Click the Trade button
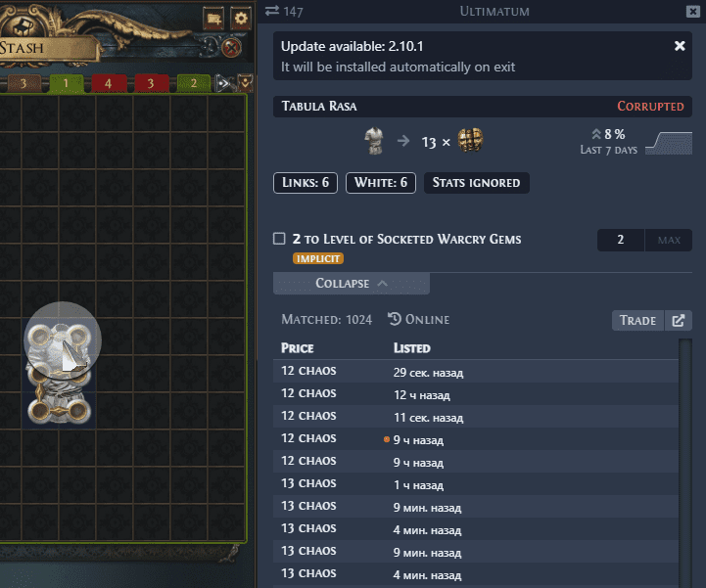The height and width of the screenshot is (588, 706). [637, 320]
